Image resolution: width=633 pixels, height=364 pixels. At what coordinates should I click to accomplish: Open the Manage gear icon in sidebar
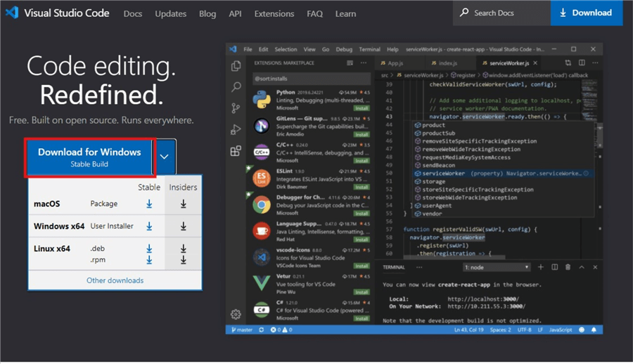pos(236,314)
